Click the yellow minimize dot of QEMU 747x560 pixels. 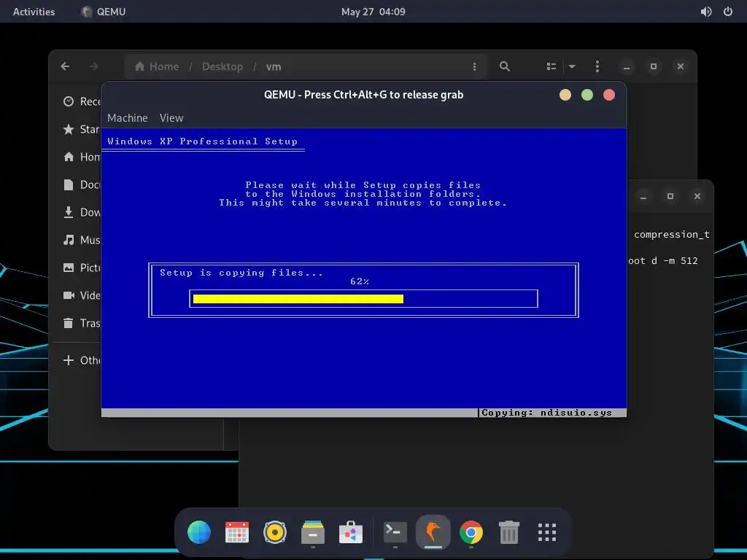(565, 95)
